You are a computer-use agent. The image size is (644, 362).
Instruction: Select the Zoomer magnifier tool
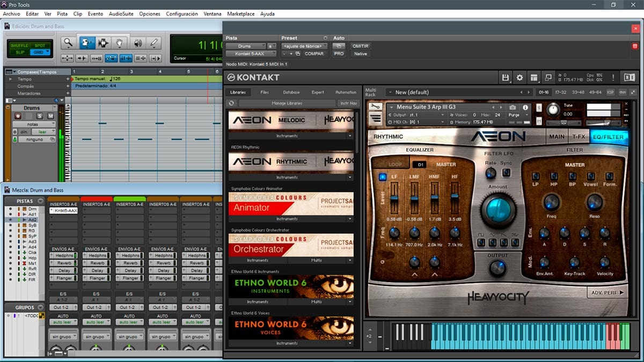(68, 42)
